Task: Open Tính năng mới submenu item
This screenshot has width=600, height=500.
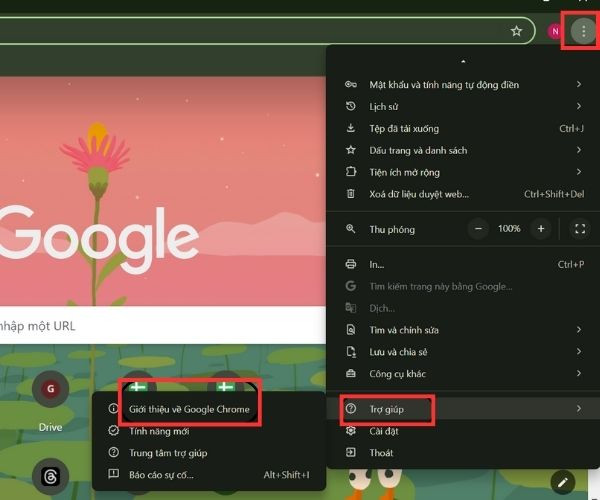Action: point(209,431)
